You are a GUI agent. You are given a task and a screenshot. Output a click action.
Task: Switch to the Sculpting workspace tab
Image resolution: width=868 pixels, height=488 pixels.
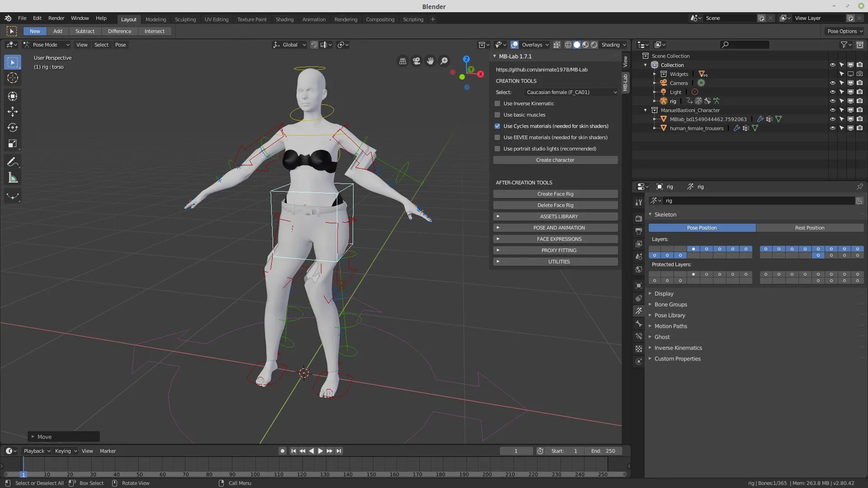click(185, 19)
